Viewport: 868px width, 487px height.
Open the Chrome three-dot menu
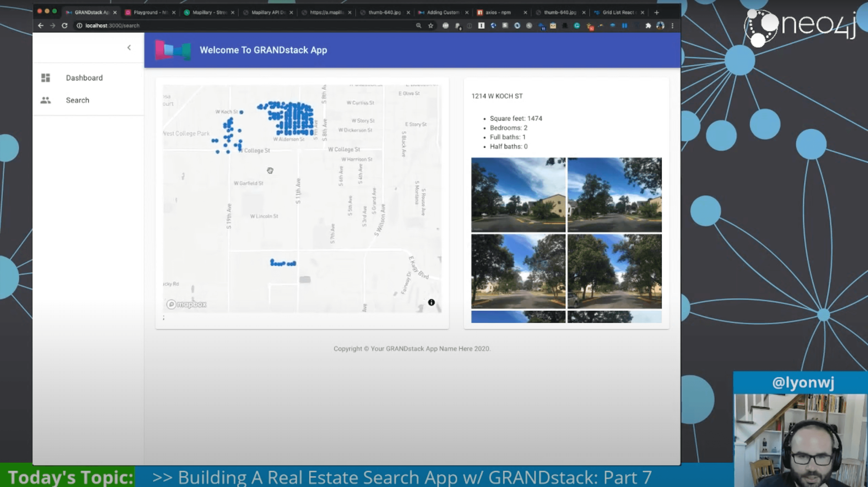(x=672, y=26)
